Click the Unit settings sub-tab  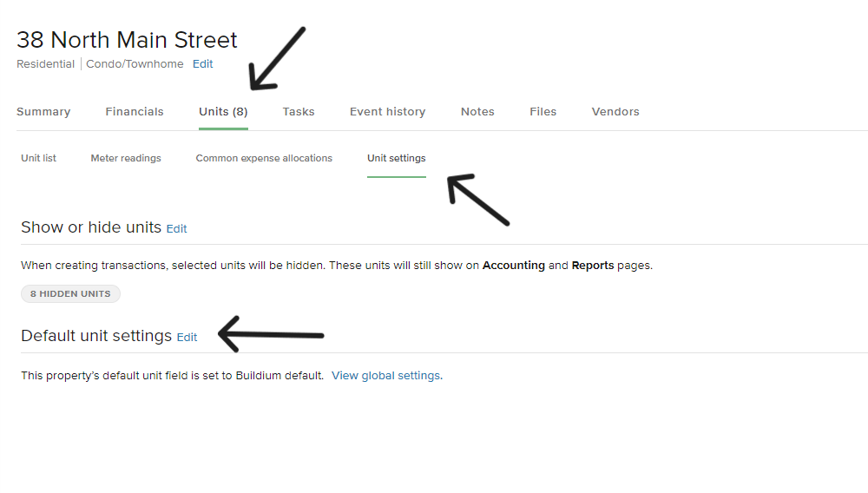click(x=397, y=159)
